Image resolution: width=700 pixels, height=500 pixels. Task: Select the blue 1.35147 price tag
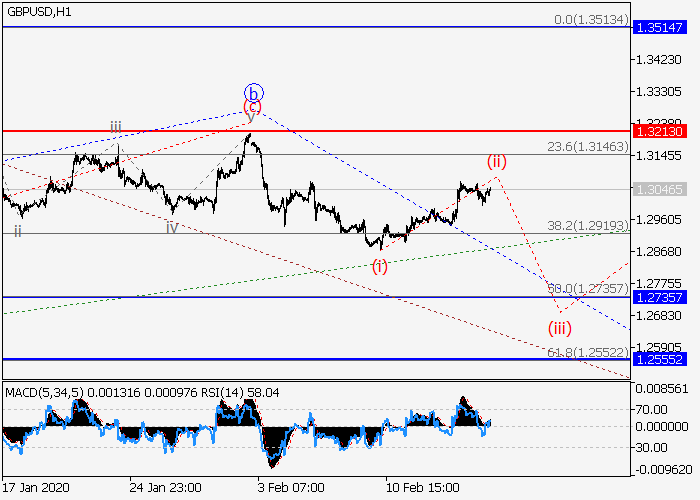click(659, 27)
